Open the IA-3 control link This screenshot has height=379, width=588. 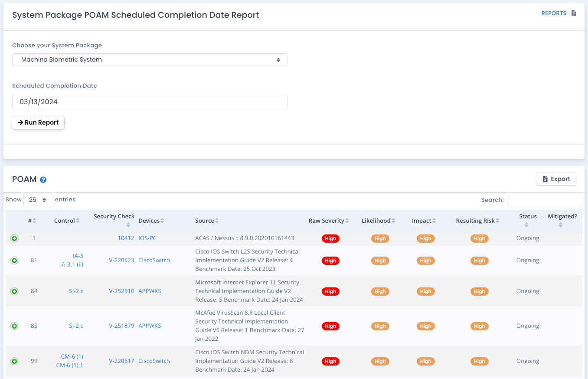(x=78, y=256)
